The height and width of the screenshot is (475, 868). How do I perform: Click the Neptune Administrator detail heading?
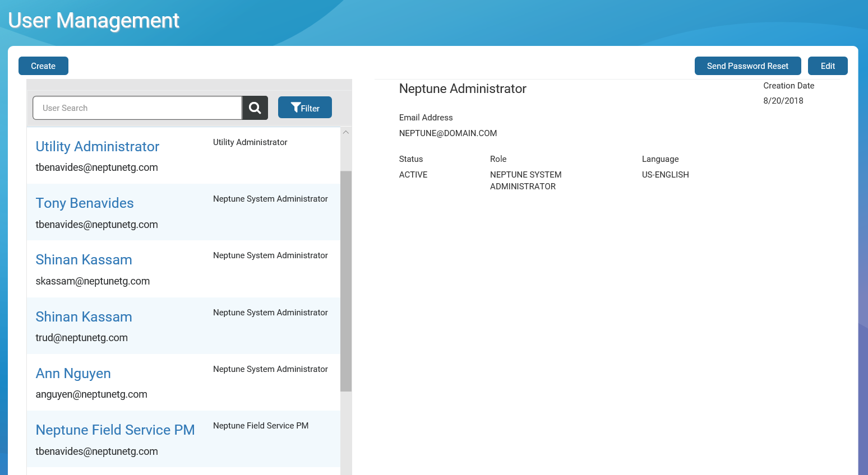(x=462, y=89)
